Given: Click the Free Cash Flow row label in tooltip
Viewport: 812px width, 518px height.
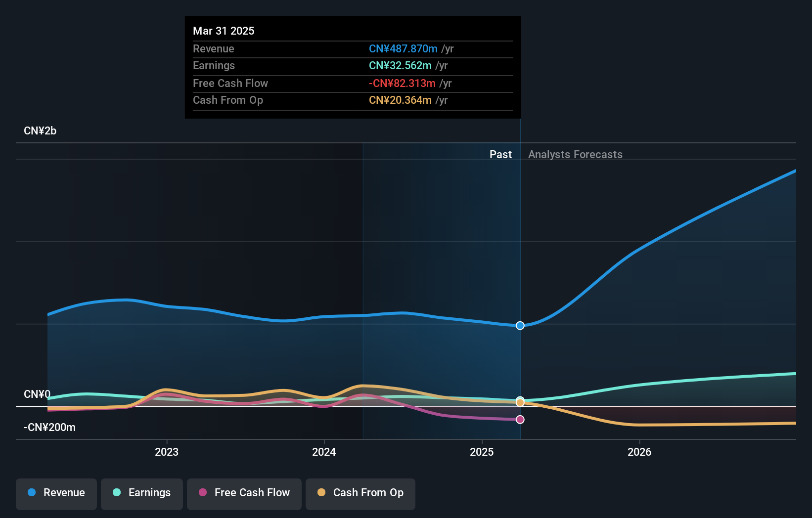Looking at the screenshot, I should click(x=230, y=84).
